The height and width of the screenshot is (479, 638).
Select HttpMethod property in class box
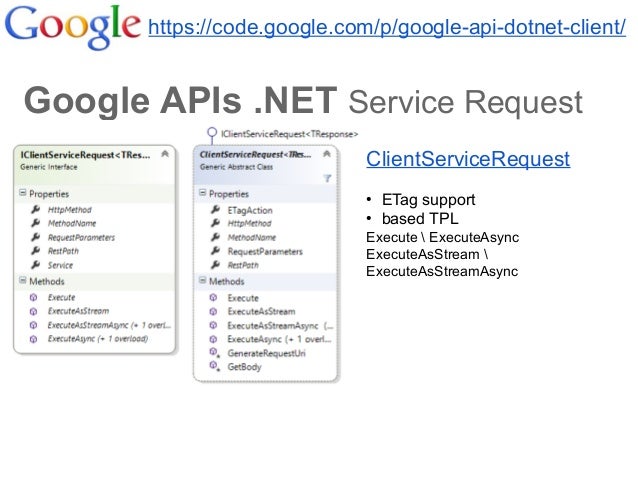[249, 223]
